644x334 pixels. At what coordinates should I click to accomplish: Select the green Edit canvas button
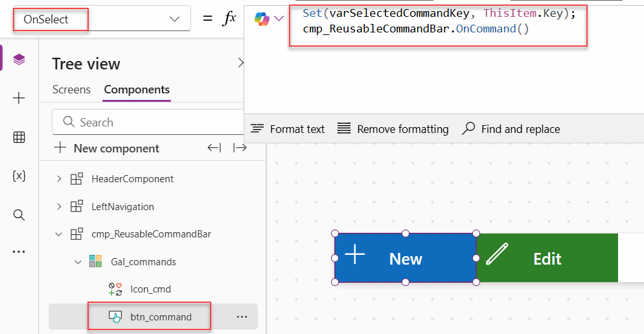tap(547, 258)
